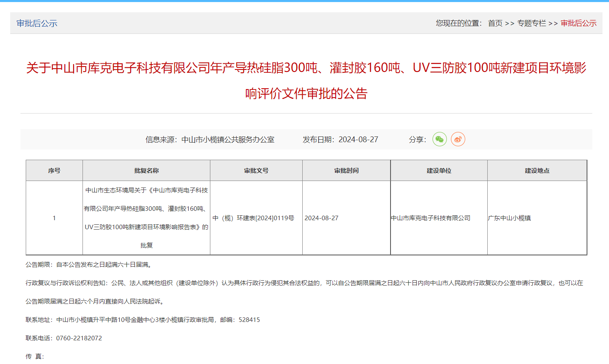Share article via WeChat icon
The image size is (609, 364).
pyautogui.click(x=439, y=139)
